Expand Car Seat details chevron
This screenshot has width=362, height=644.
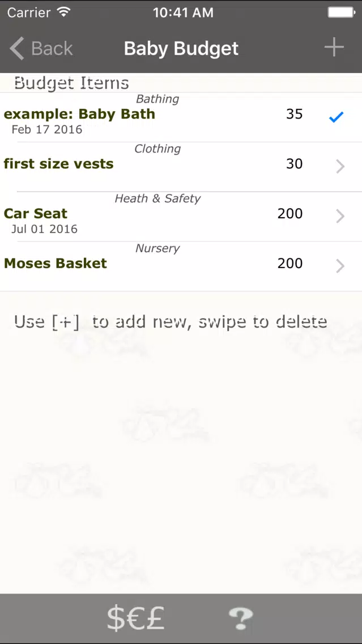pyautogui.click(x=340, y=216)
